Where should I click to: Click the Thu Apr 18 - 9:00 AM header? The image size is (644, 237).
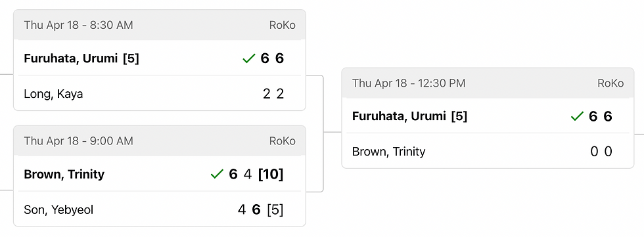pos(78,141)
